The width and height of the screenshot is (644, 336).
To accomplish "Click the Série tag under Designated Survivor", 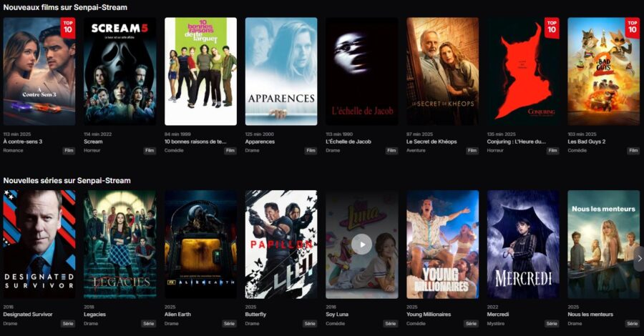I will click(x=68, y=324).
